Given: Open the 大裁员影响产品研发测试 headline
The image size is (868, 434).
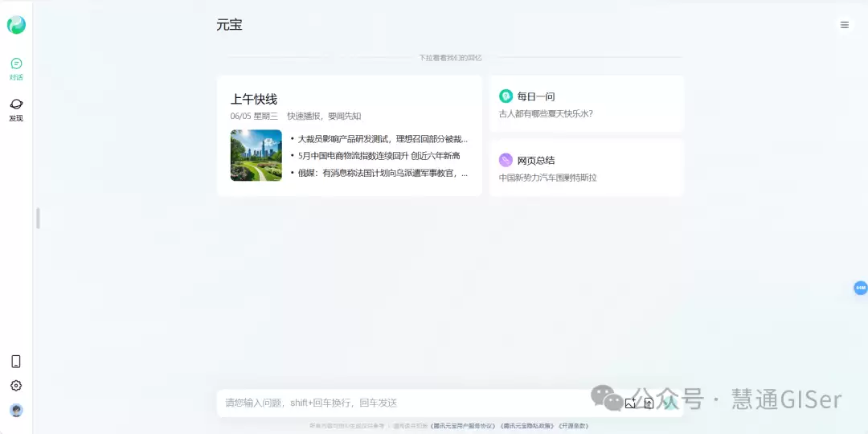Looking at the screenshot, I should pos(383,139).
